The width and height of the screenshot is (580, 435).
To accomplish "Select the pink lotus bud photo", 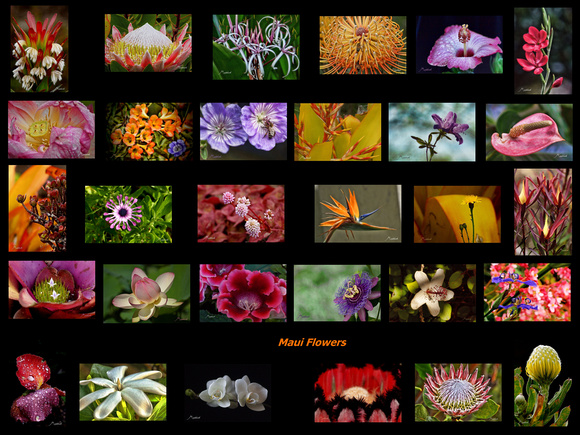I will (146, 293).
